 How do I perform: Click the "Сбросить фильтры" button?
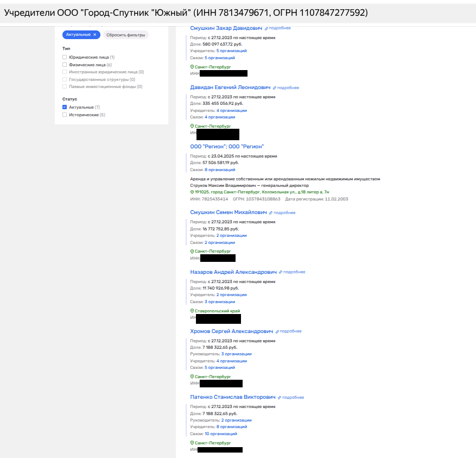pos(125,35)
